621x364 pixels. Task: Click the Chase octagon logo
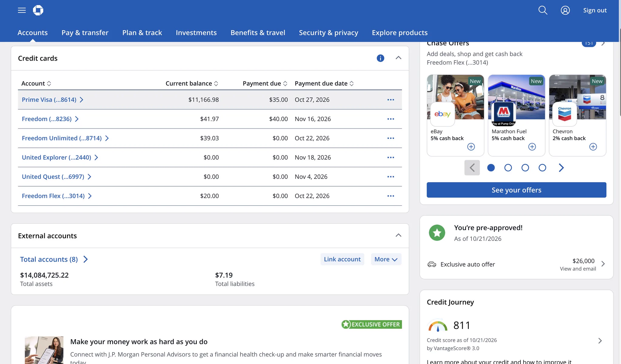pyautogui.click(x=38, y=10)
